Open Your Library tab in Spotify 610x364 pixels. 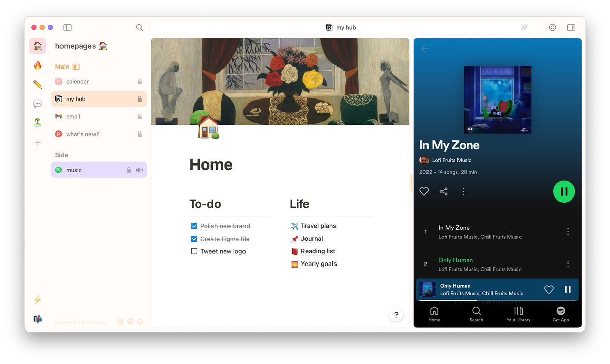[518, 314]
